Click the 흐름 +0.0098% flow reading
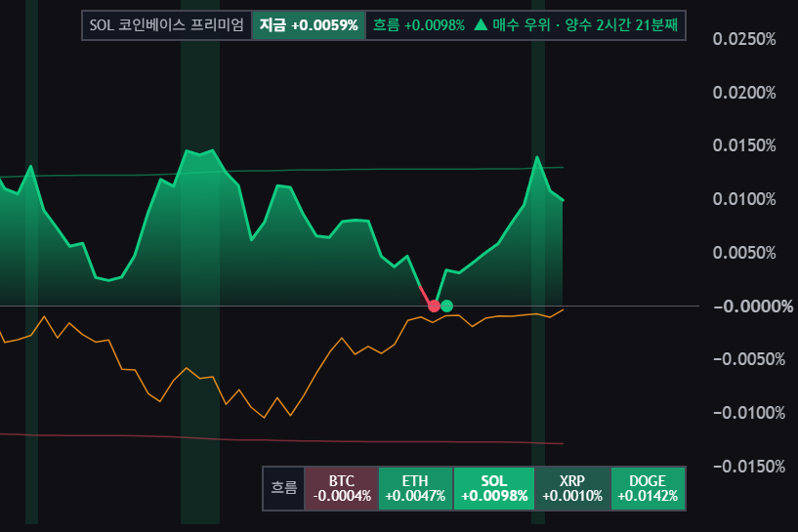Screen dimensions: 798x532 tap(419, 25)
